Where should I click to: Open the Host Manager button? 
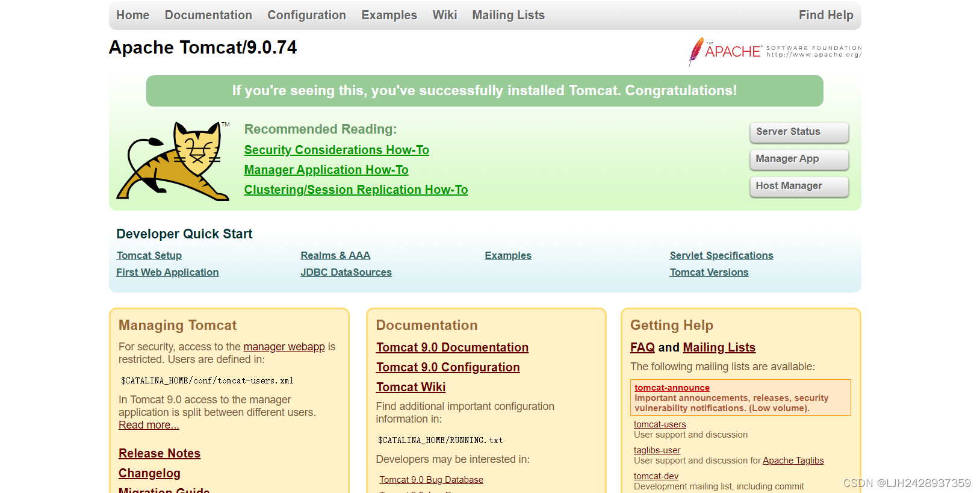point(799,186)
